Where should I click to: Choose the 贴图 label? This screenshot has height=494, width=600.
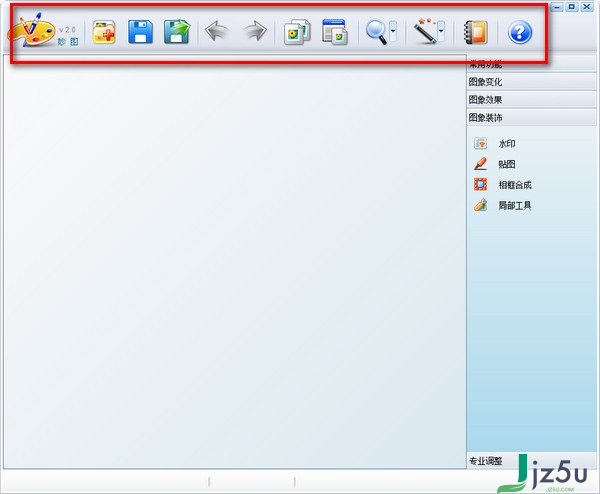[507, 165]
